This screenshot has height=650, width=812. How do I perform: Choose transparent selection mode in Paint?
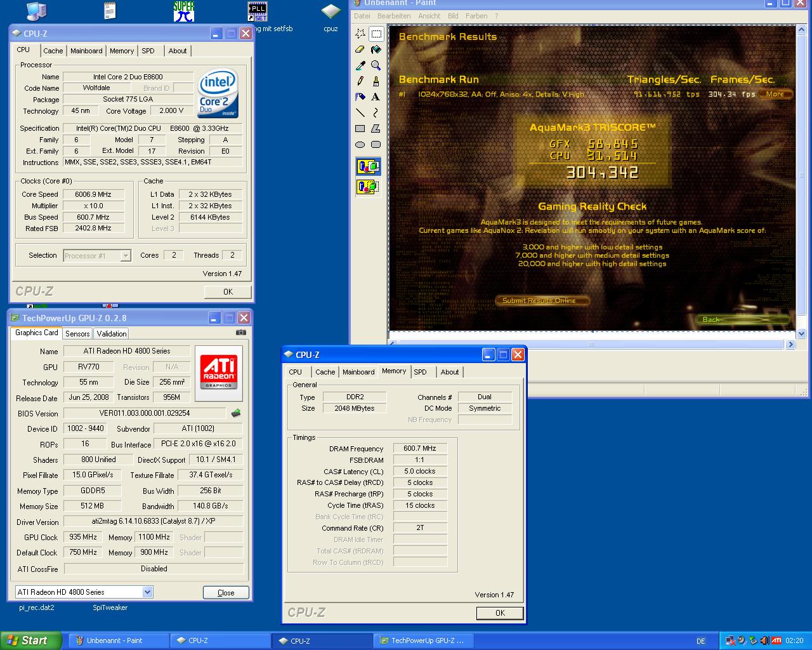(x=369, y=187)
